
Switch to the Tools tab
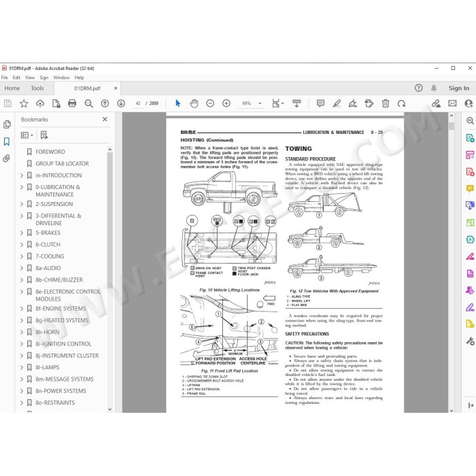tap(37, 88)
